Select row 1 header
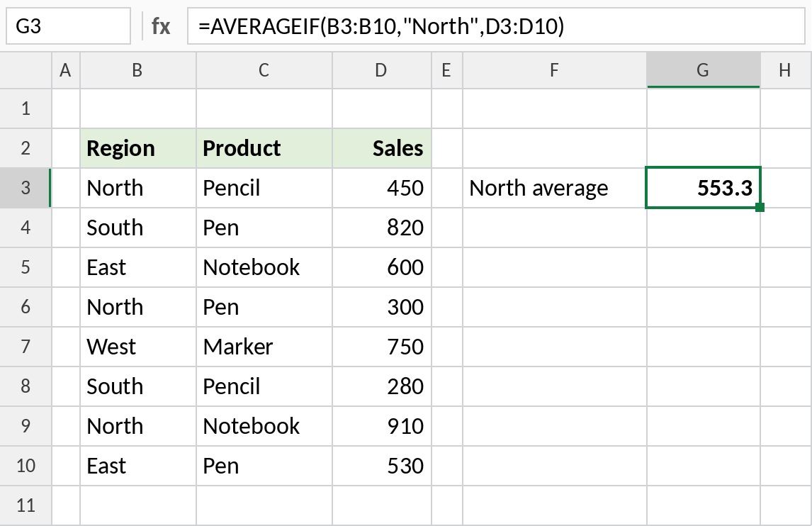The image size is (812, 526). (x=26, y=109)
